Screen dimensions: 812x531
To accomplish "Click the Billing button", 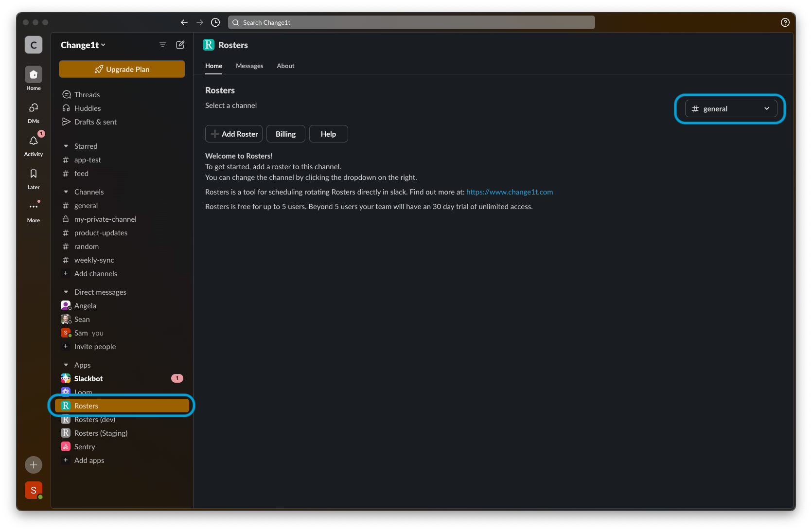I will pos(286,134).
